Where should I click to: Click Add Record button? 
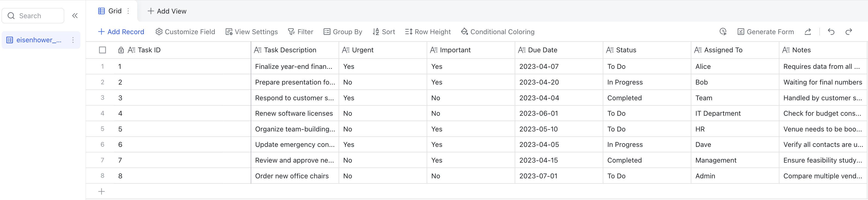point(121,32)
